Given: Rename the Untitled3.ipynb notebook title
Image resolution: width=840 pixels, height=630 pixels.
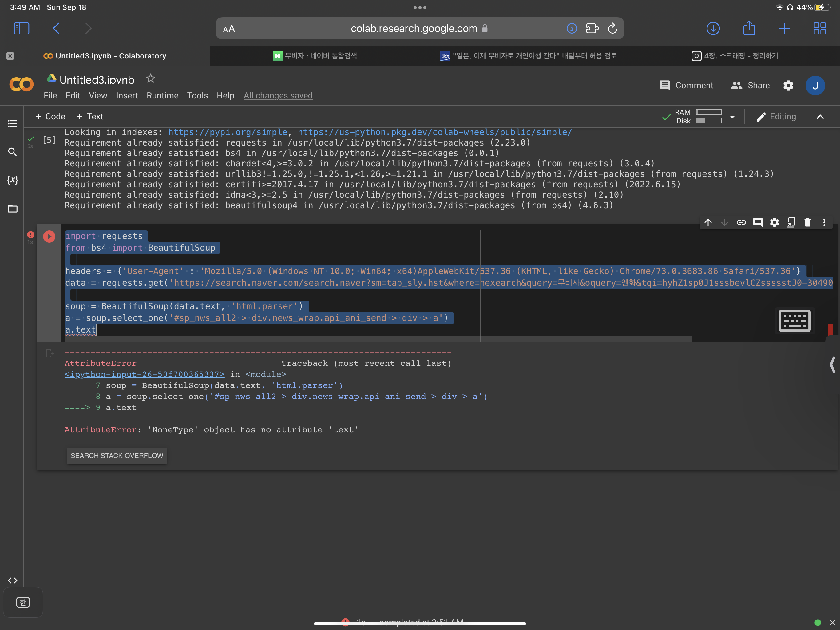Looking at the screenshot, I should click(x=97, y=80).
